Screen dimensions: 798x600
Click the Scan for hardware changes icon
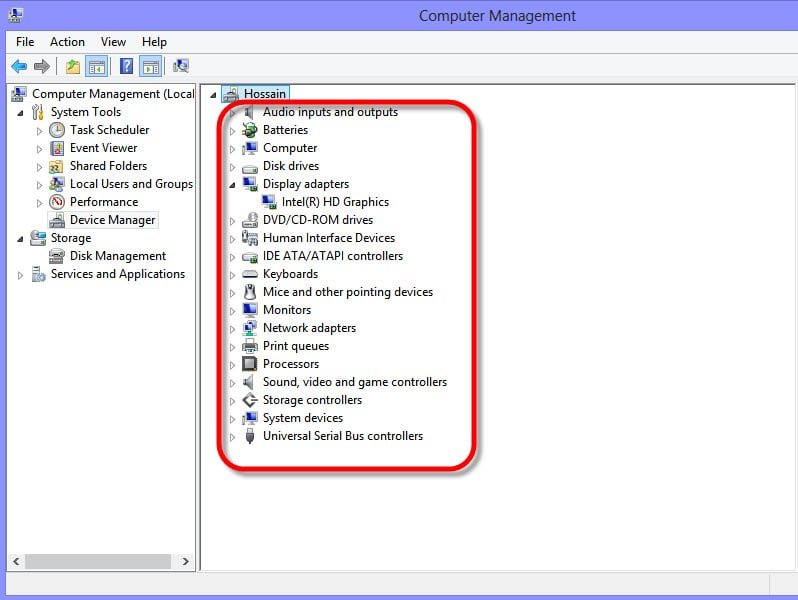click(x=181, y=66)
